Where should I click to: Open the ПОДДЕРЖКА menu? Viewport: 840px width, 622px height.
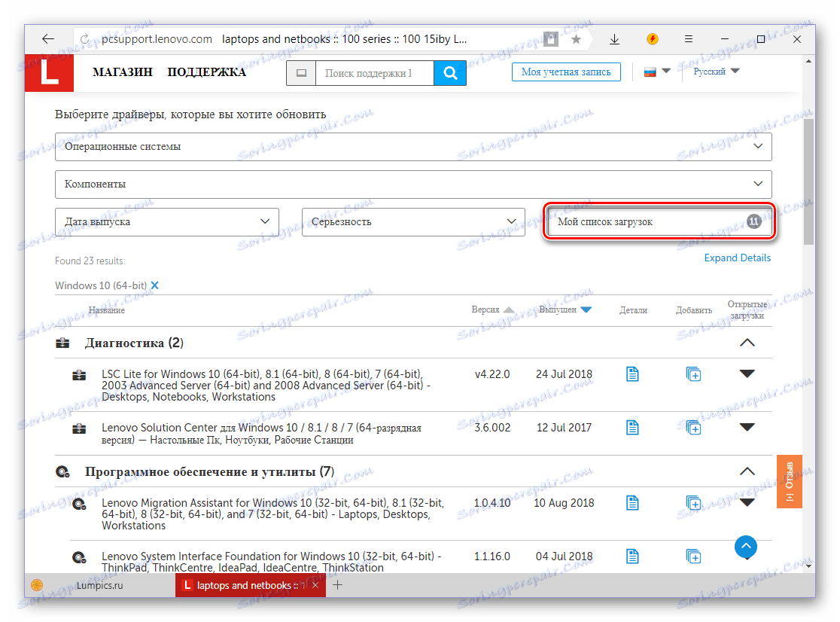(x=207, y=72)
